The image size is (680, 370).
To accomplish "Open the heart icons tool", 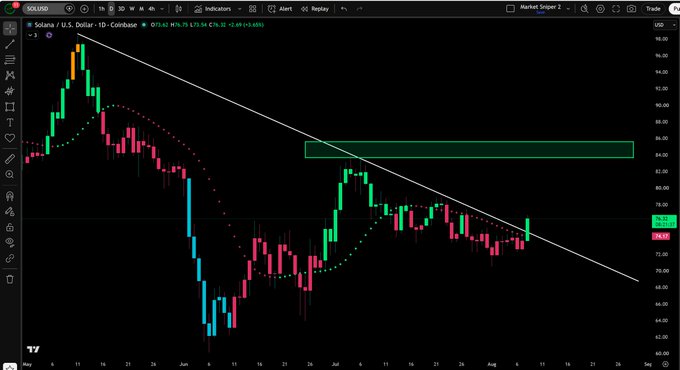I will click(10, 138).
